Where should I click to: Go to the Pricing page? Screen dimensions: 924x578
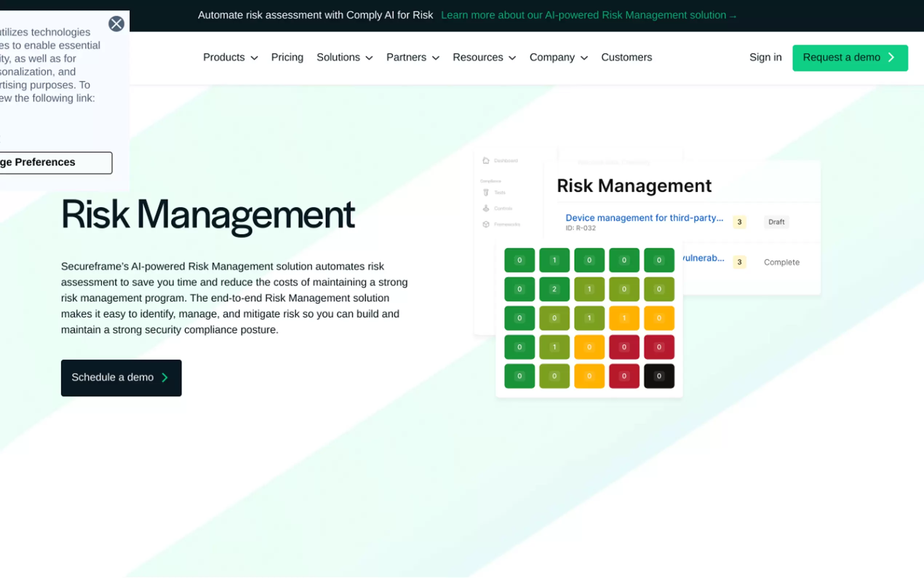click(x=287, y=58)
